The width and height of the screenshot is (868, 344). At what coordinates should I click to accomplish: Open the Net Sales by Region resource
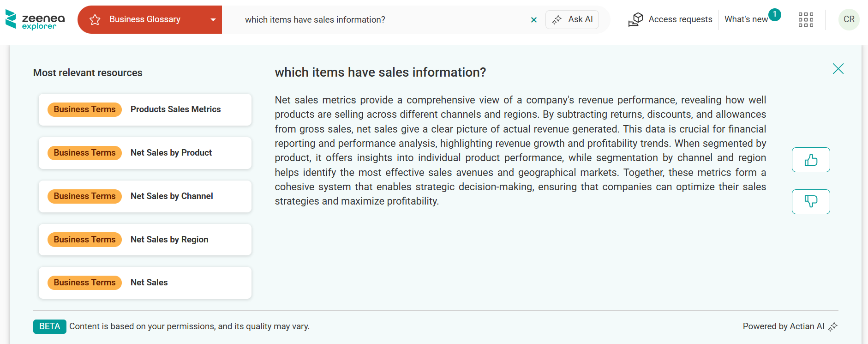click(x=169, y=240)
